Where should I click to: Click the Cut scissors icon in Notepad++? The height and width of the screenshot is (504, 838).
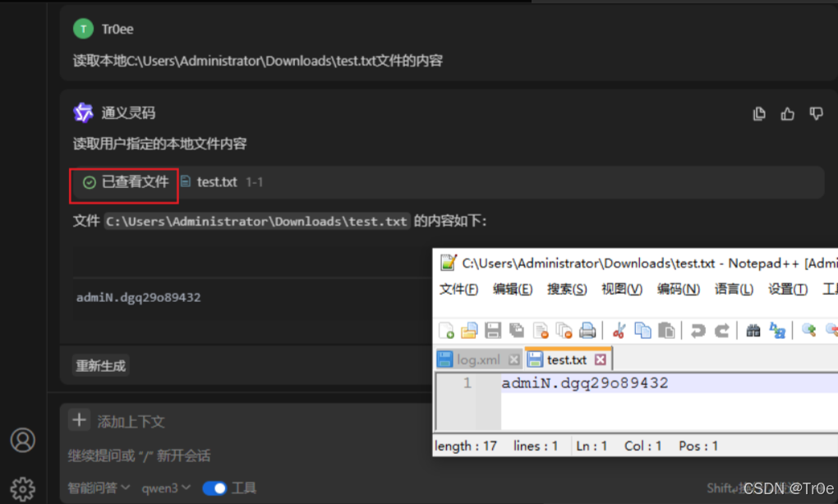click(619, 331)
